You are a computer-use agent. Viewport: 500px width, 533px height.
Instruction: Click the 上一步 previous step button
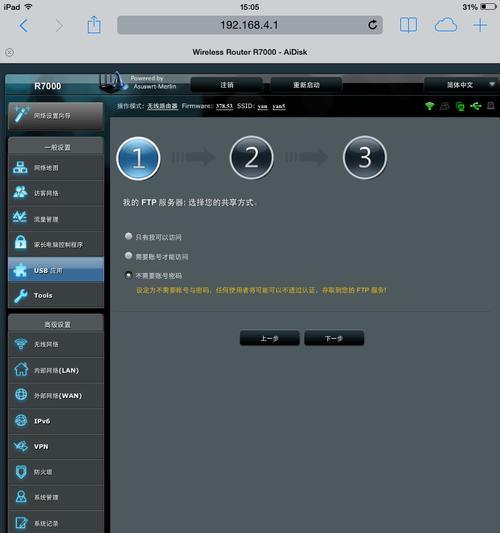(x=270, y=338)
